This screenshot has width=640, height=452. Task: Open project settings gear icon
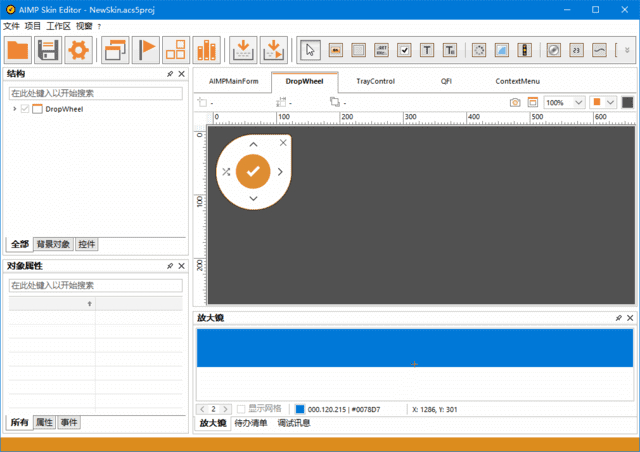[x=78, y=49]
